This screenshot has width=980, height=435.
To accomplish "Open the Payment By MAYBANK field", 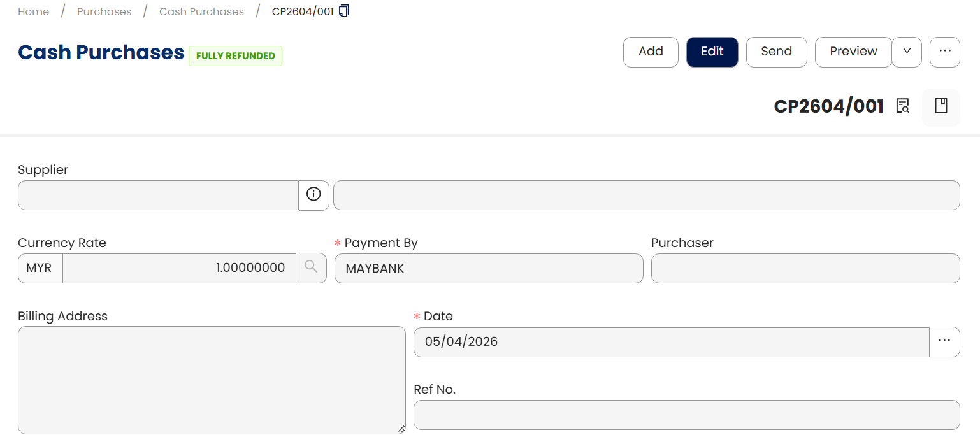I will 489,268.
